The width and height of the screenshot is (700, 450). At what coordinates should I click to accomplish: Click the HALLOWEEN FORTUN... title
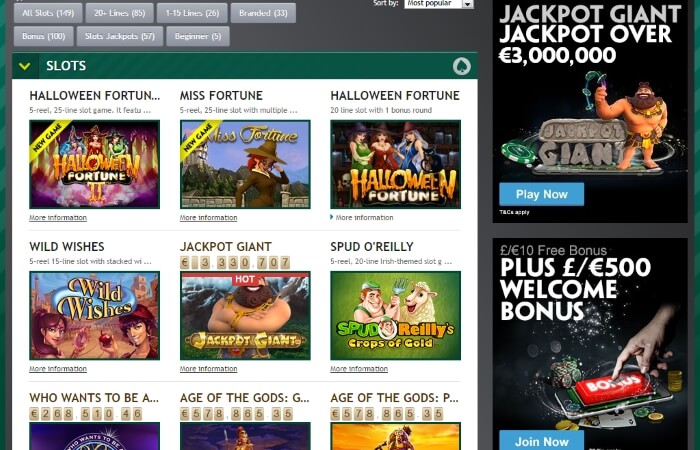point(95,96)
